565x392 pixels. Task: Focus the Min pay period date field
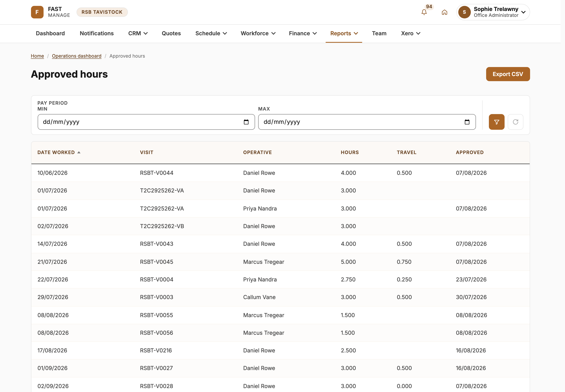click(x=146, y=122)
